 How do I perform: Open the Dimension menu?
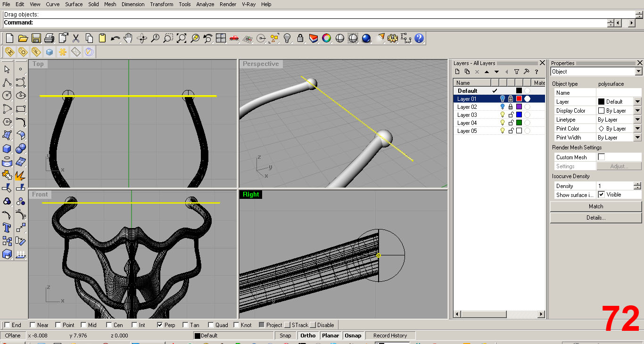tap(133, 4)
